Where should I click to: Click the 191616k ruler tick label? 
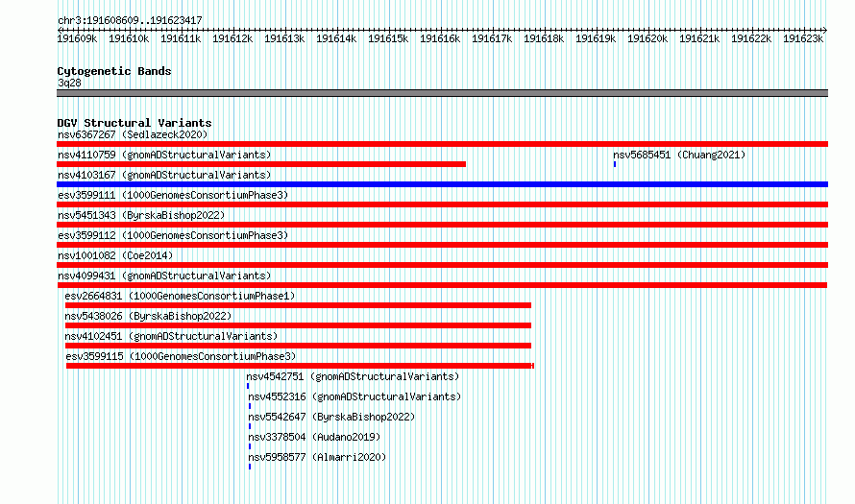(x=440, y=38)
